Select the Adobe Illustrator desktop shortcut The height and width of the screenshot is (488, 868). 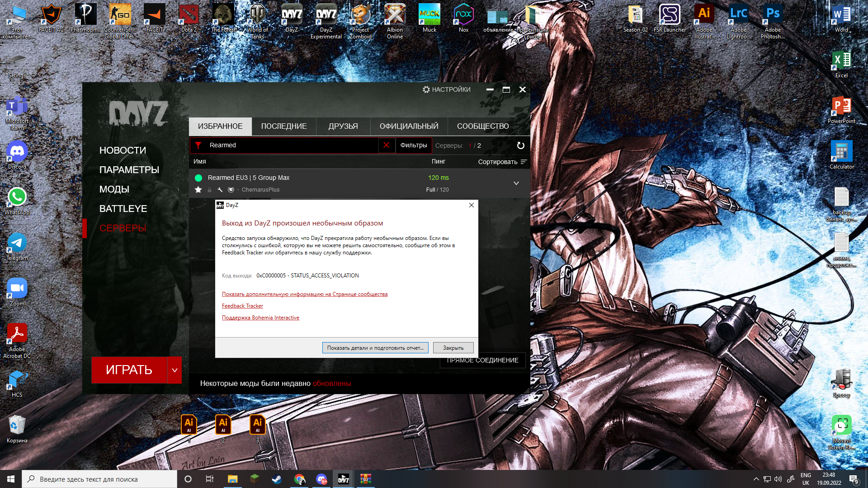704,21
